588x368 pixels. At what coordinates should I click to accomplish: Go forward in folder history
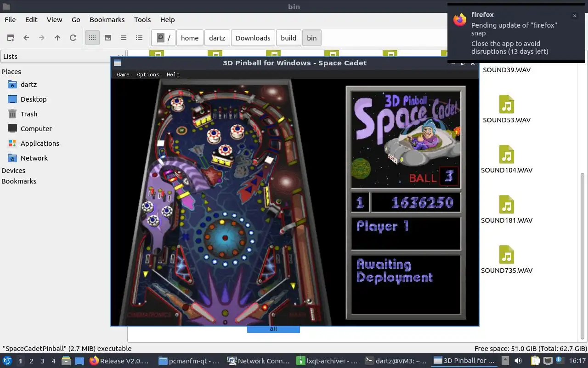42,38
